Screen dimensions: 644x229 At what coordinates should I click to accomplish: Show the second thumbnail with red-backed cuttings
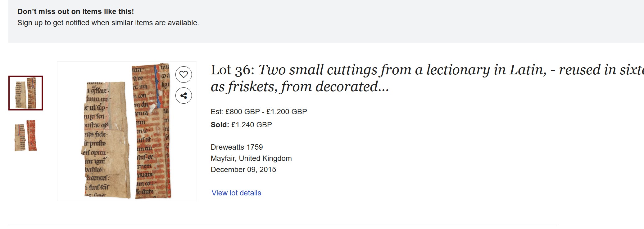[25, 136]
